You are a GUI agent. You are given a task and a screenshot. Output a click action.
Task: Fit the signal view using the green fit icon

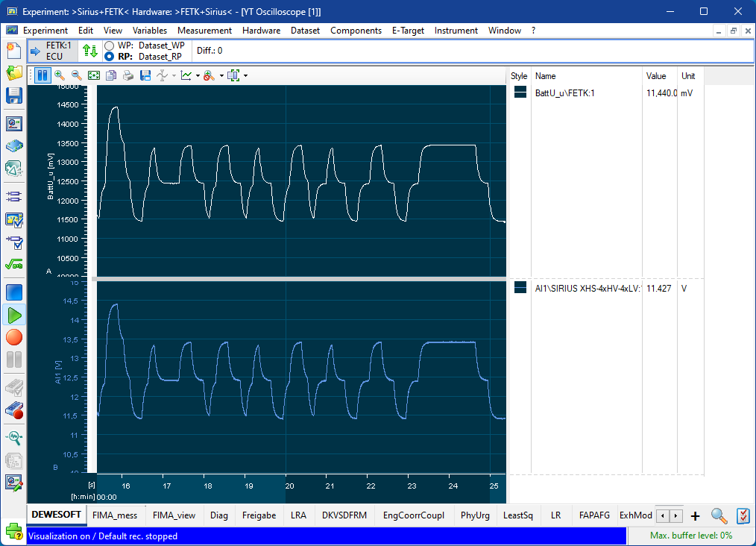coord(94,75)
